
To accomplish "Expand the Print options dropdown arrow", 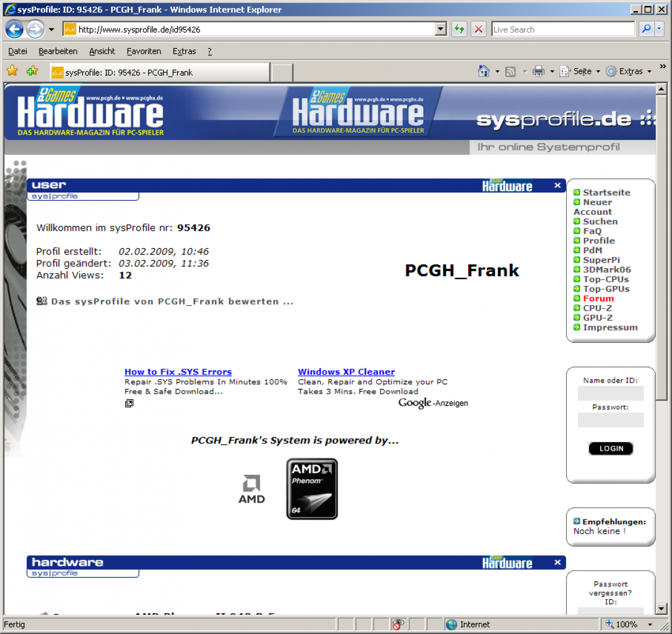I will click(552, 72).
